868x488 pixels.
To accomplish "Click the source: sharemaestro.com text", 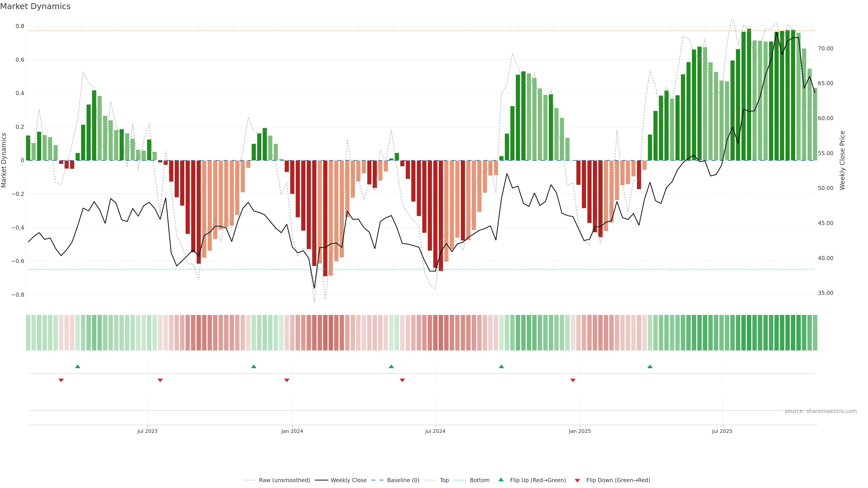I will 821,411.
